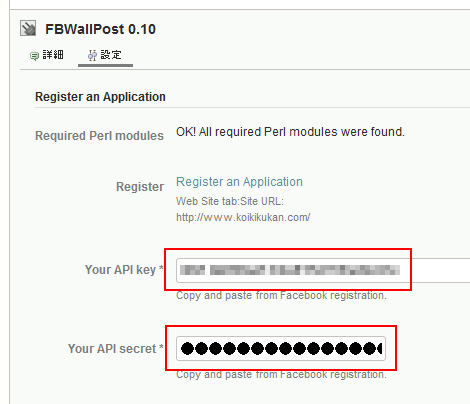Screen dimensions: 470x404
Task: Click the FBWallPost 0.10 plugin title
Action: click(x=100, y=29)
